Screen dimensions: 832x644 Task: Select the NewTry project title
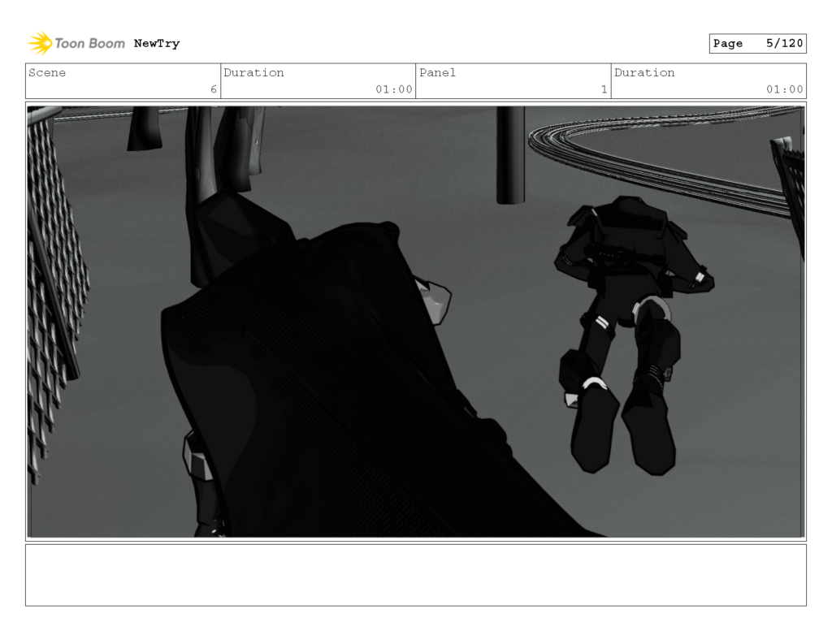click(157, 43)
